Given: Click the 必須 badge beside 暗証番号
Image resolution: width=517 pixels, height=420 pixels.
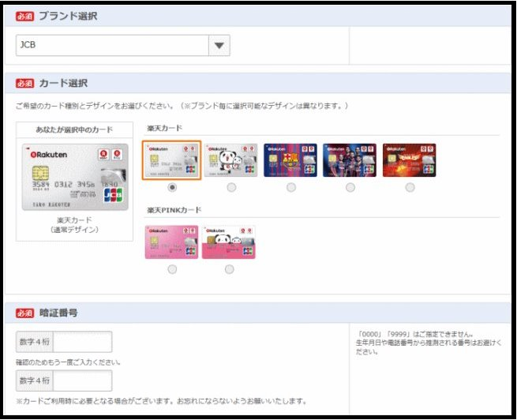Looking at the screenshot, I should (24, 313).
